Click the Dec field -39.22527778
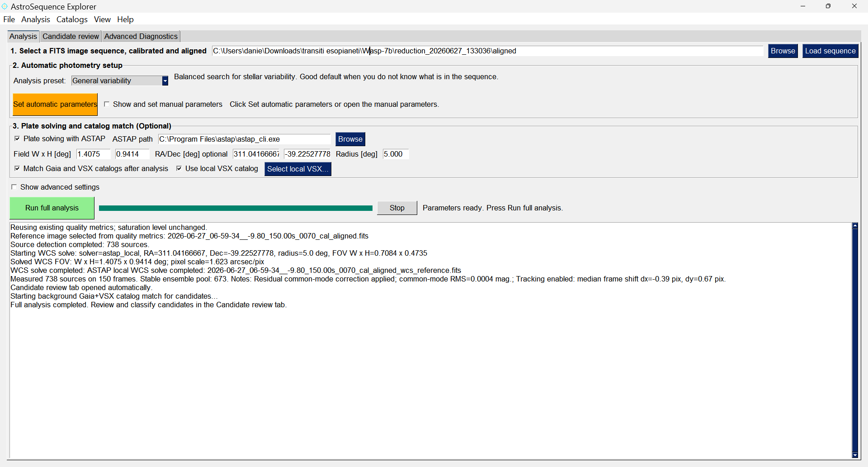This screenshot has height=467, width=868. (307, 154)
